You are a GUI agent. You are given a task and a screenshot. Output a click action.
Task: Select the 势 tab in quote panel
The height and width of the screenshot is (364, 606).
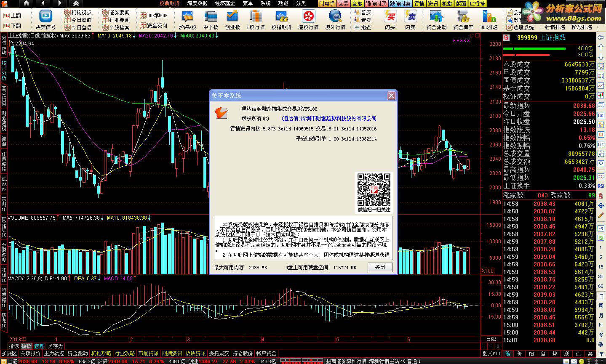(x=555, y=354)
